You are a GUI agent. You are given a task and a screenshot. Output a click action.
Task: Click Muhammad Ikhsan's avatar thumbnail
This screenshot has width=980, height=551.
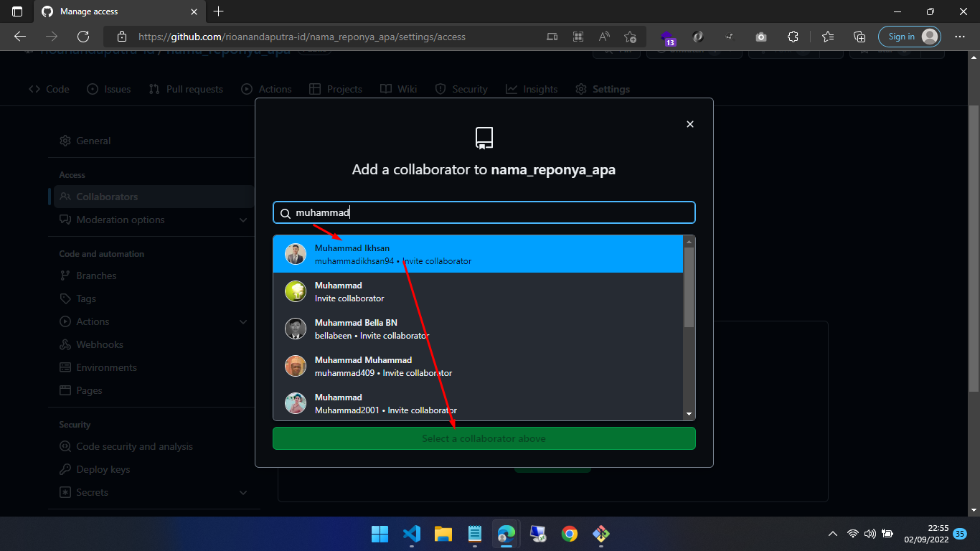[296, 254]
